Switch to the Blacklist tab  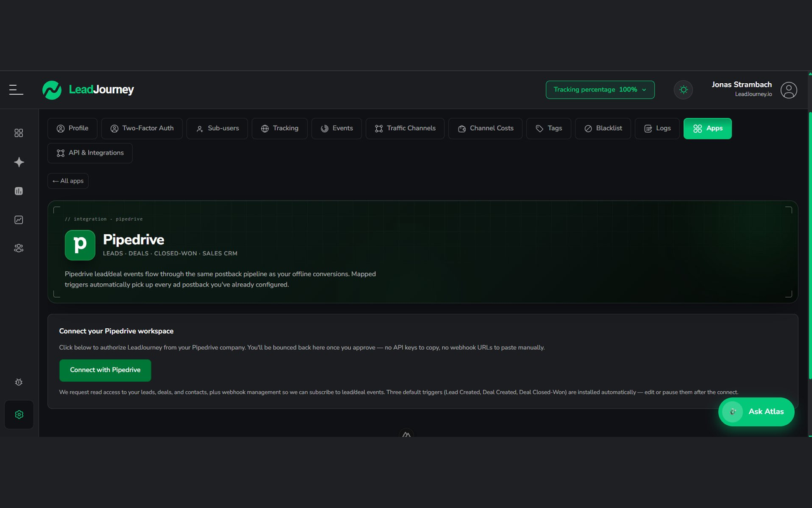[x=603, y=128]
